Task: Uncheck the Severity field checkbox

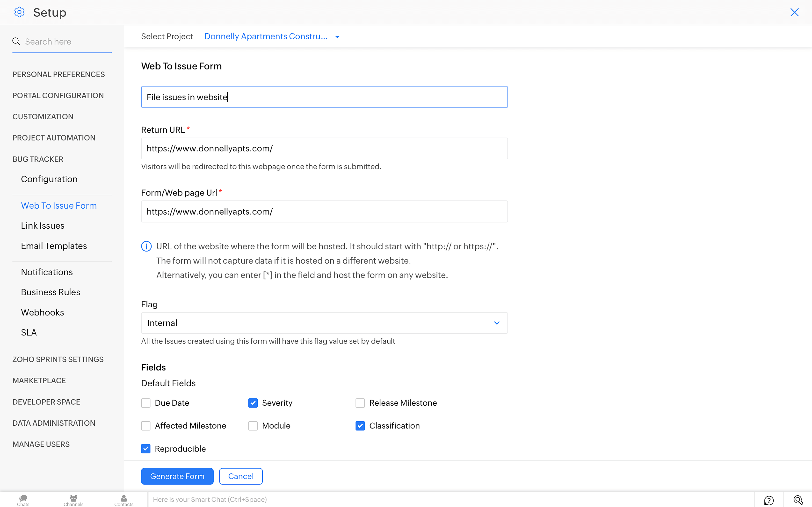Action: tap(253, 403)
